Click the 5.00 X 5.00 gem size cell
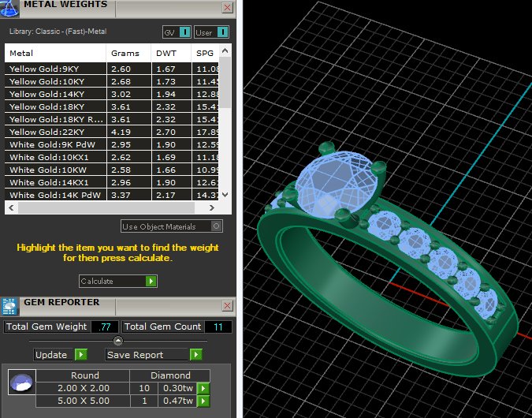The image size is (532, 418). [x=83, y=401]
